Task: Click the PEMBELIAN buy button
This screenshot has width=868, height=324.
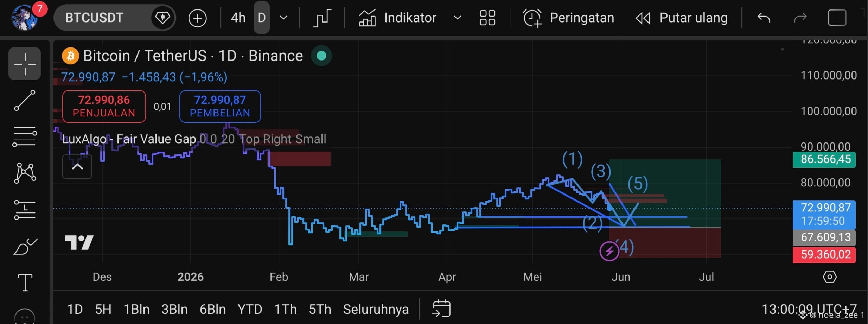Action: [x=220, y=106]
